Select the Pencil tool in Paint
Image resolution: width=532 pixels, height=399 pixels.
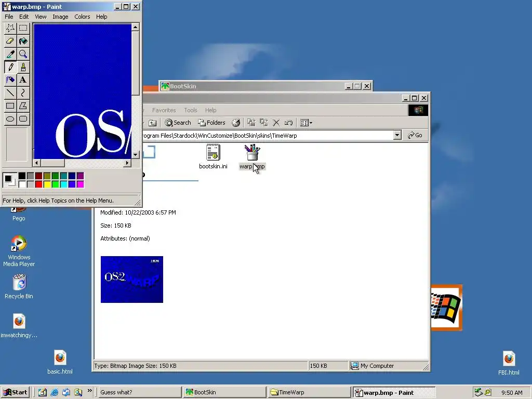(10, 67)
